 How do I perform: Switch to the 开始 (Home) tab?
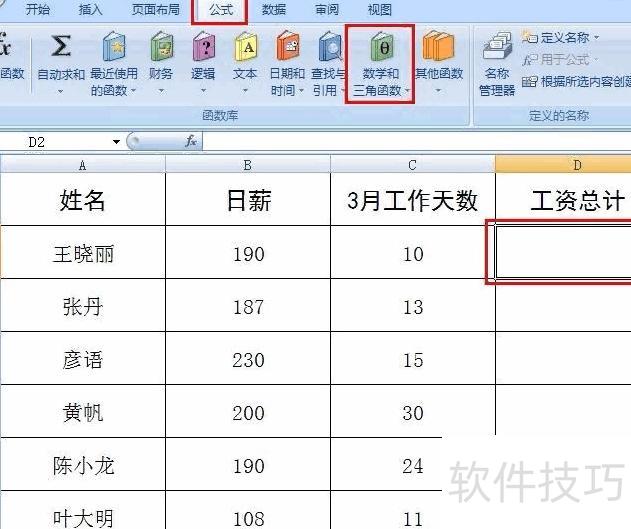(x=37, y=9)
